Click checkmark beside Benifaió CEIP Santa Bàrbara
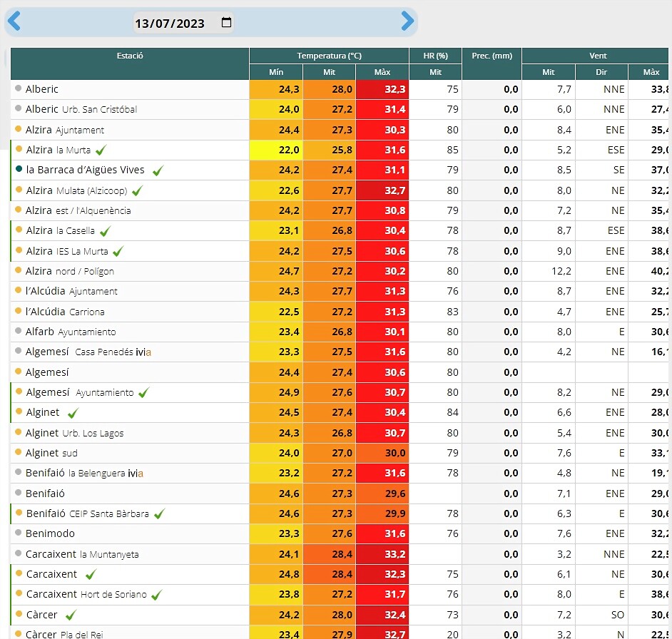Viewport: 672px width, 639px height. [x=159, y=514]
